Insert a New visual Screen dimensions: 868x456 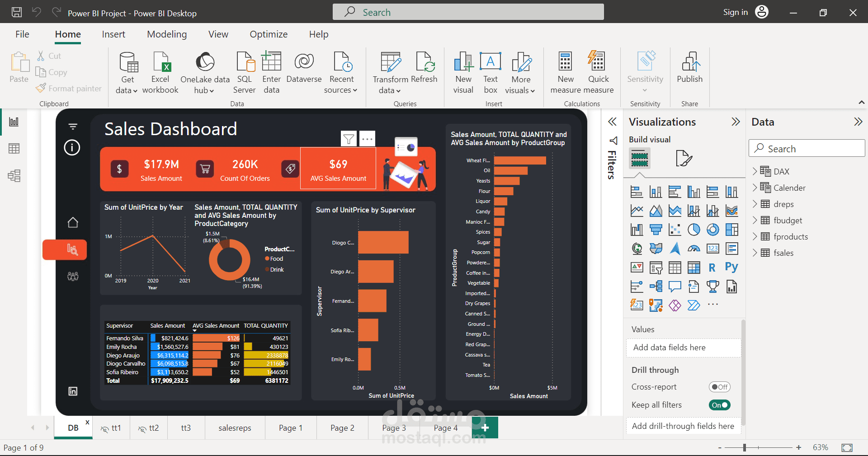point(463,72)
